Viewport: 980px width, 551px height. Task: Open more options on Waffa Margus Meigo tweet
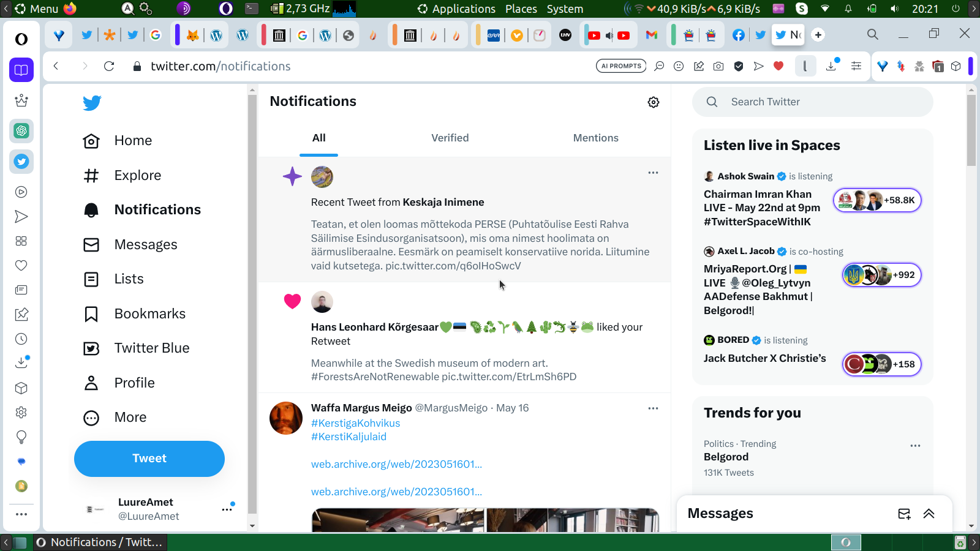(x=653, y=408)
